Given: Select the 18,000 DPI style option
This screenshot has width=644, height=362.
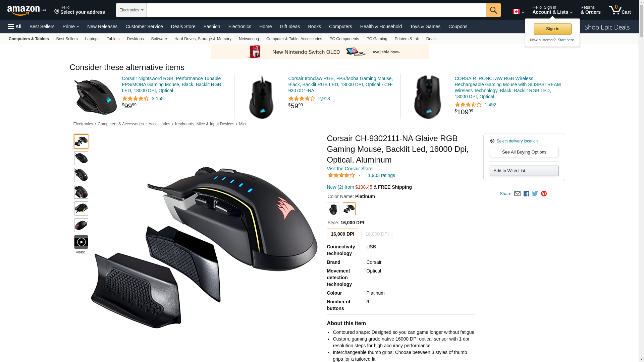Looking at the screenshot, I should [377, 234].
